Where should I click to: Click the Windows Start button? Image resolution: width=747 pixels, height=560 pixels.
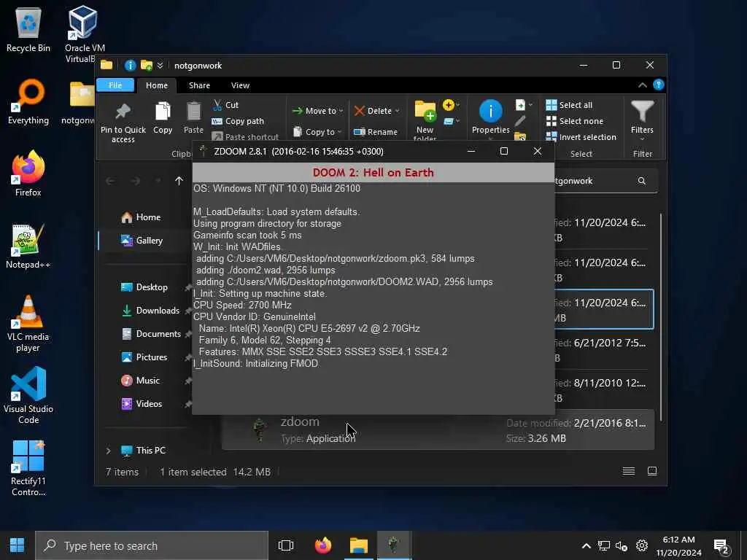(x=18, y=545)
